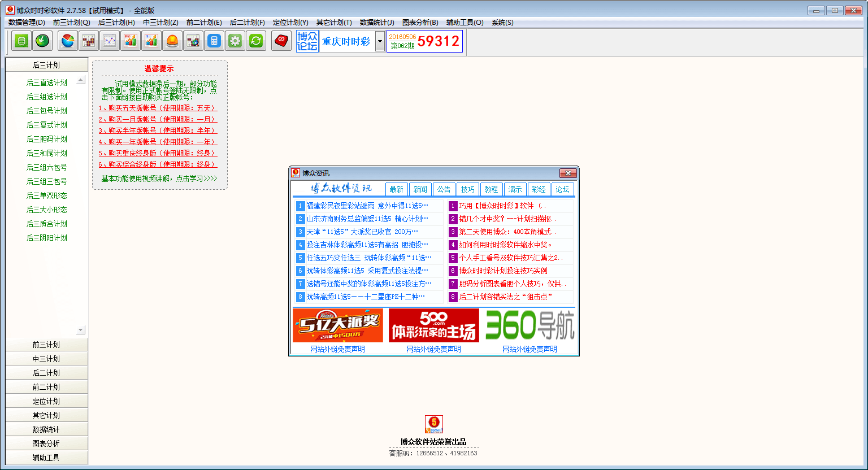Viewport: 868px width, 470px height.
Task: Click the red power exit icon
Action: 281,41
